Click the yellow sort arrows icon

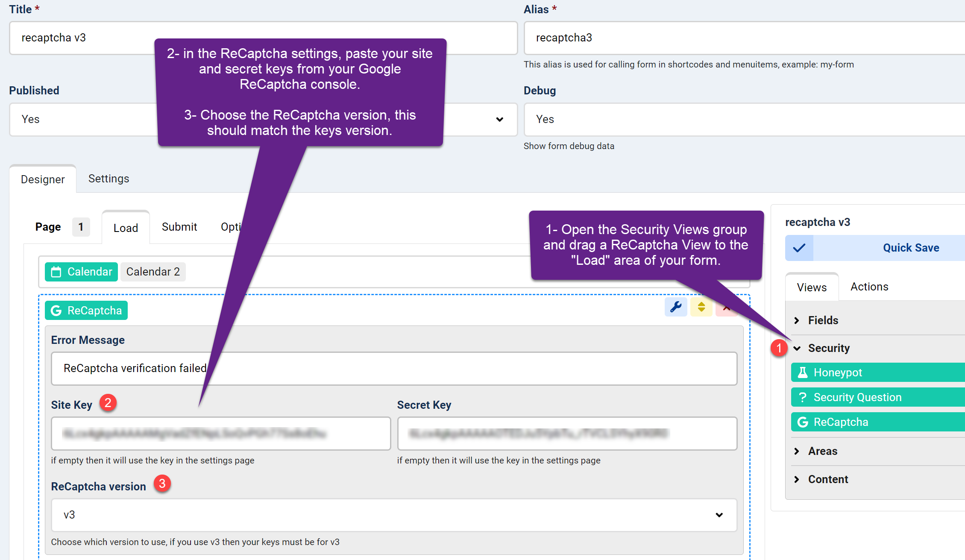[701, 307]
